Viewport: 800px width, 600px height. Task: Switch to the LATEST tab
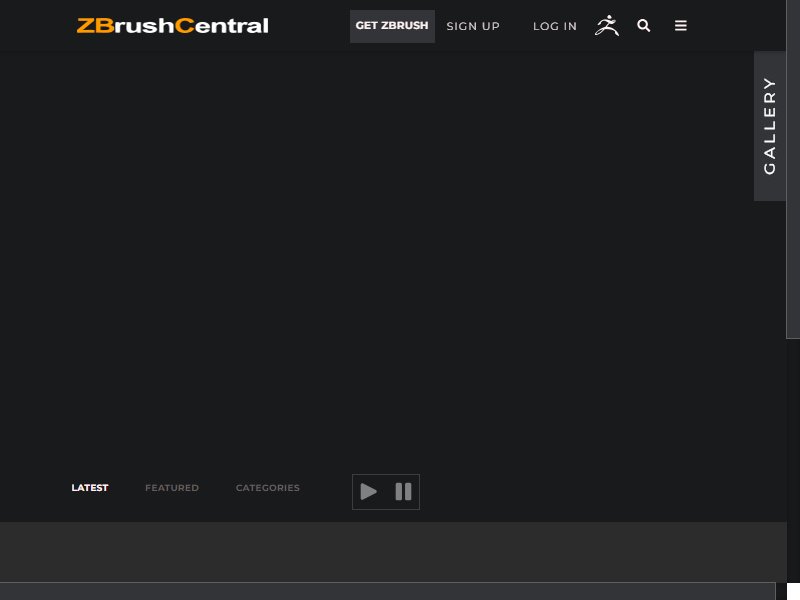tap(90, 488)
